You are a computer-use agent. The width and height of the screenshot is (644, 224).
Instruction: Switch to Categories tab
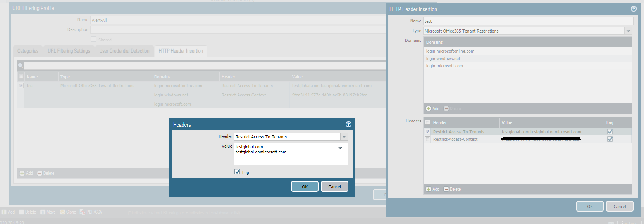28,51
